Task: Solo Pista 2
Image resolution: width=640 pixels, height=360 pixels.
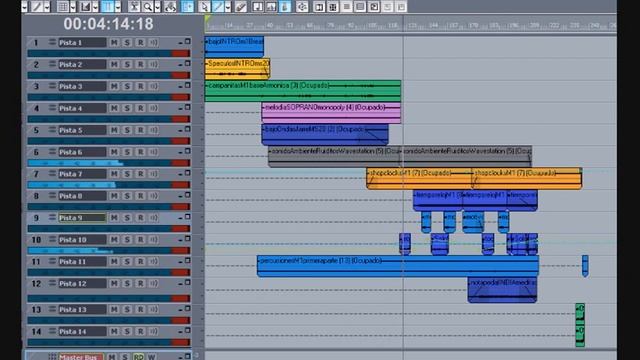Action: coord(127,64)
